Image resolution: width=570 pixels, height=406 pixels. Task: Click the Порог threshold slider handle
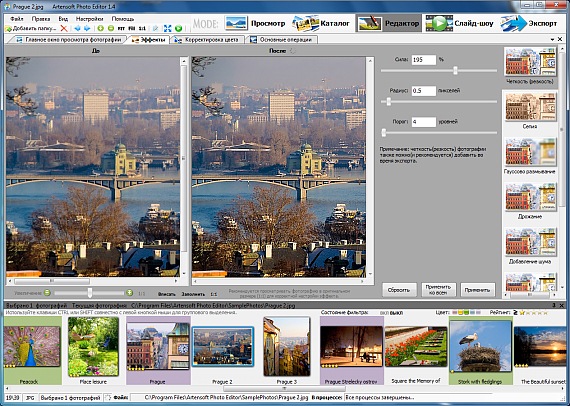[384, 133]
